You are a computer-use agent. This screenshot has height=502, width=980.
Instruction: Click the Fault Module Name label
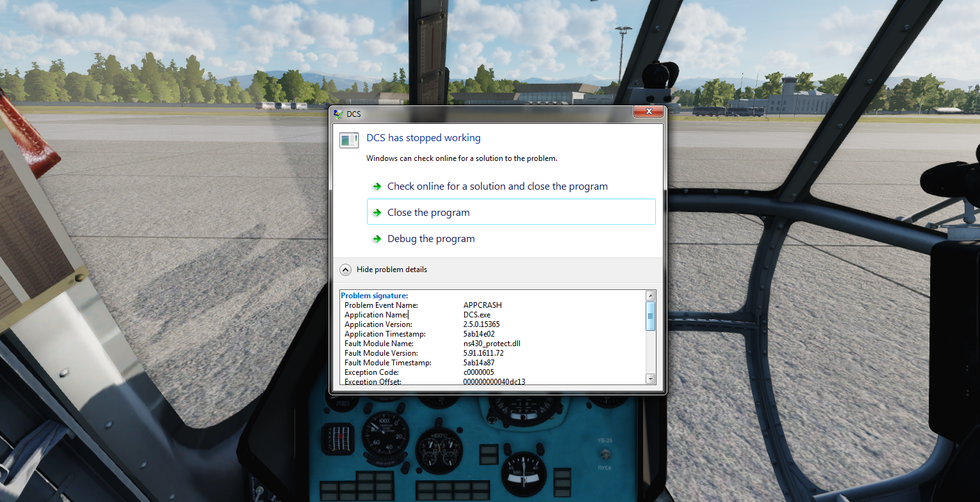[x=379, y=344]
